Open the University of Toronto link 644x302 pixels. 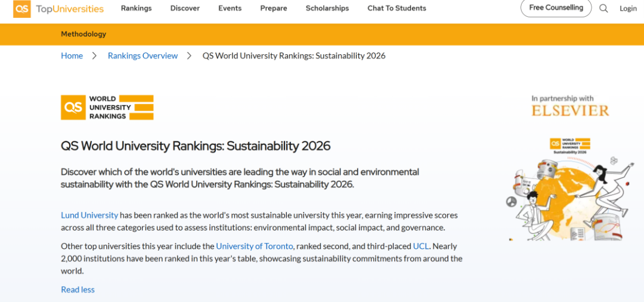coord(254,246)
